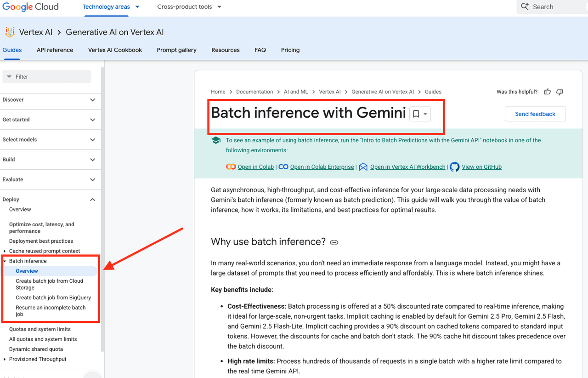Viewport: 588px width, 378px height.
Task: Click the thumbs up helpful icon
Action: [x=547, y=92]
